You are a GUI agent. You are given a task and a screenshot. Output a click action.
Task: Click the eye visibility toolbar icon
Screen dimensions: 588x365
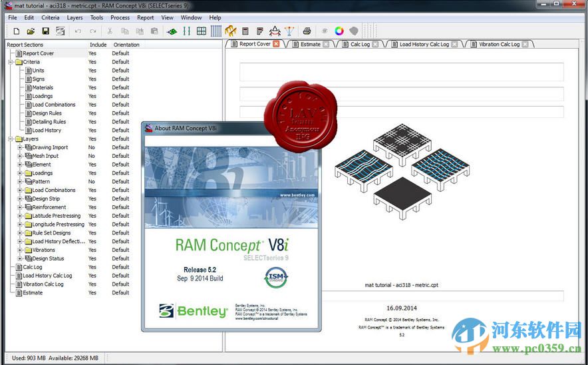pos(325,31)
